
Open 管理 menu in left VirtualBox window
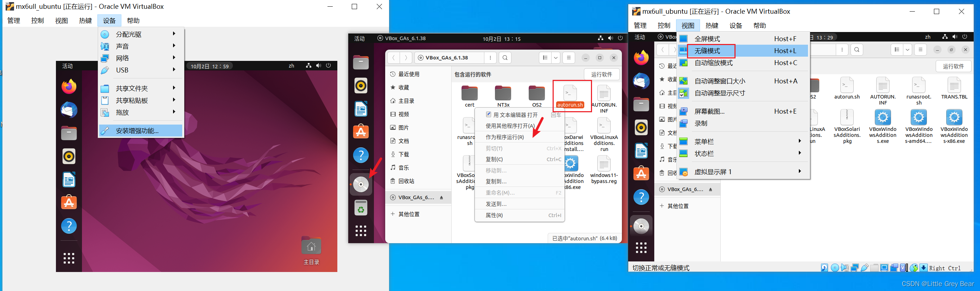14,20
